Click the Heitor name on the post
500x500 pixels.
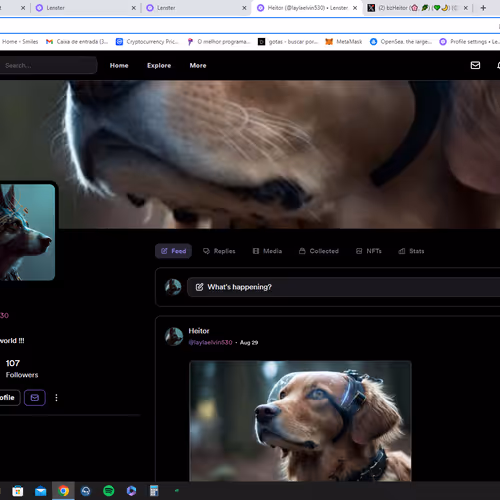tap(199, 331)
